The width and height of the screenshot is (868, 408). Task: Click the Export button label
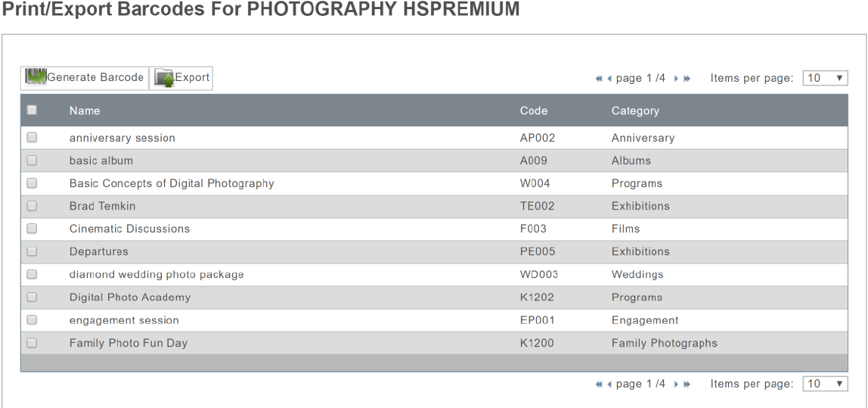(192, 77)
